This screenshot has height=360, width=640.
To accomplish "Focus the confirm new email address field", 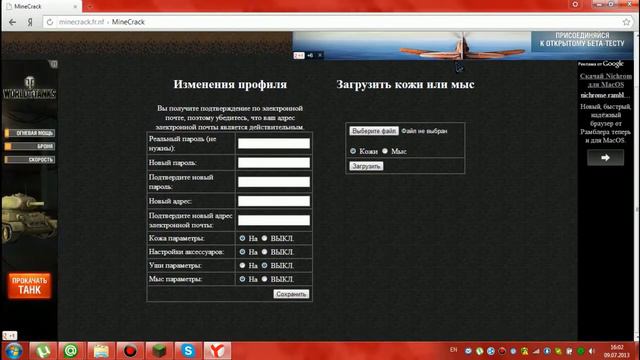I will [274, 220].
